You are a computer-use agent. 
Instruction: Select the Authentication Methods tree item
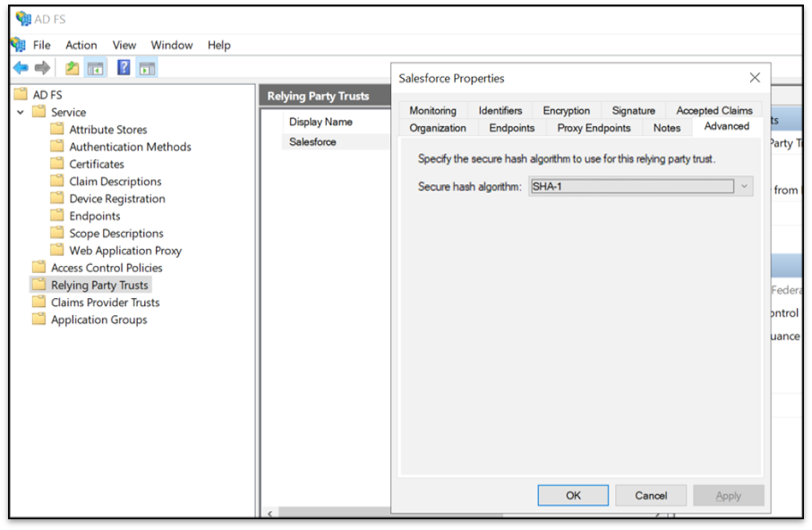point(130,146)
